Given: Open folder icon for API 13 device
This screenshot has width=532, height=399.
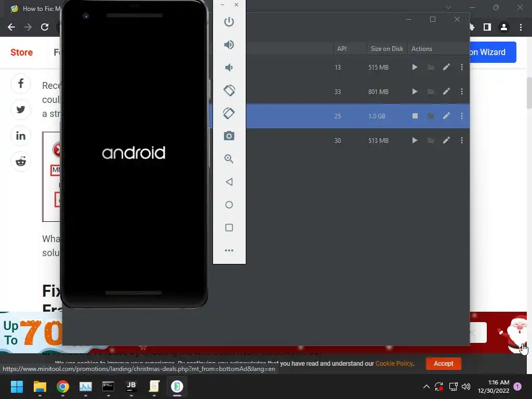Looking at the screenshot, I should [431, 67].
